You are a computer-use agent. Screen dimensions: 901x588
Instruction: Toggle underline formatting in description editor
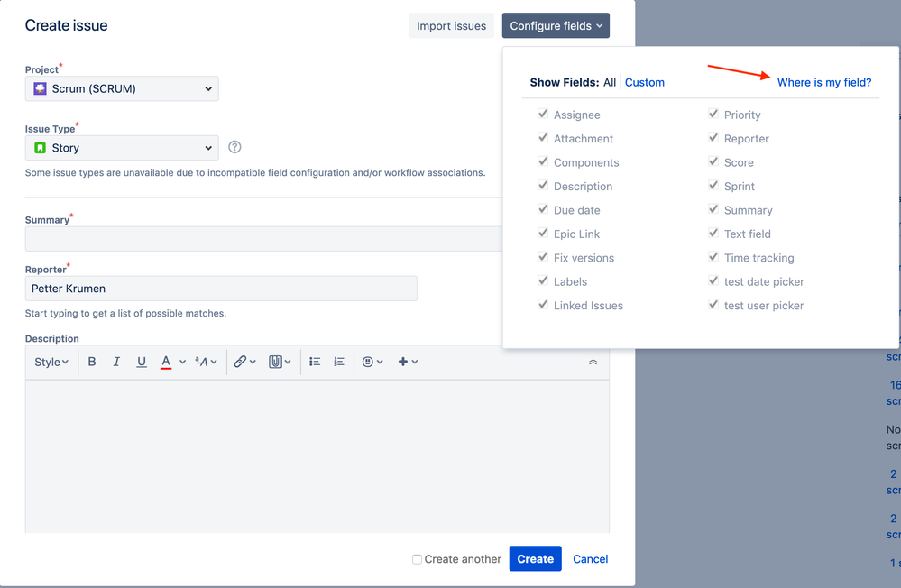(142, 362)
